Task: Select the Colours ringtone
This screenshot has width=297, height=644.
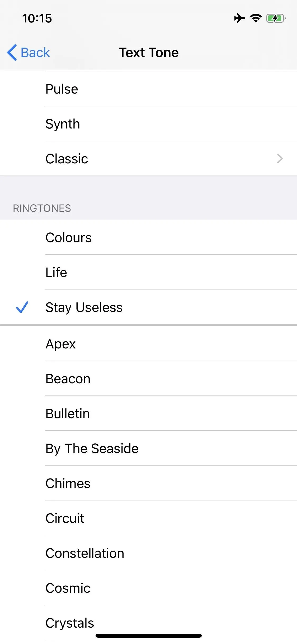Action: point(148,237)
